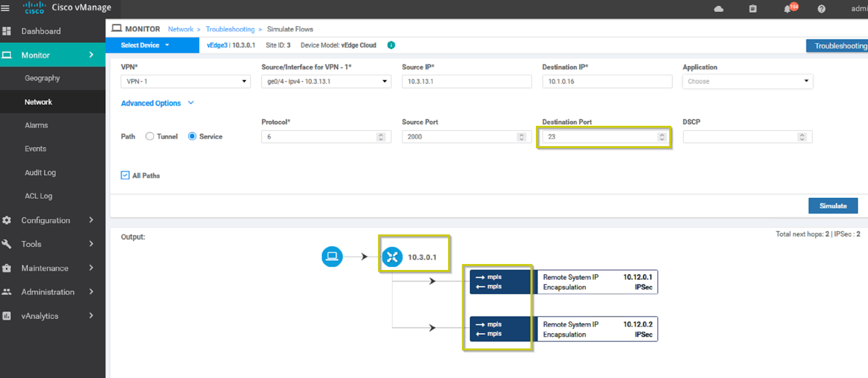Image resolution: width=868 pixels, height=378 pixels.
Task: Select the Service path radio button
Action: coord(192,136)
